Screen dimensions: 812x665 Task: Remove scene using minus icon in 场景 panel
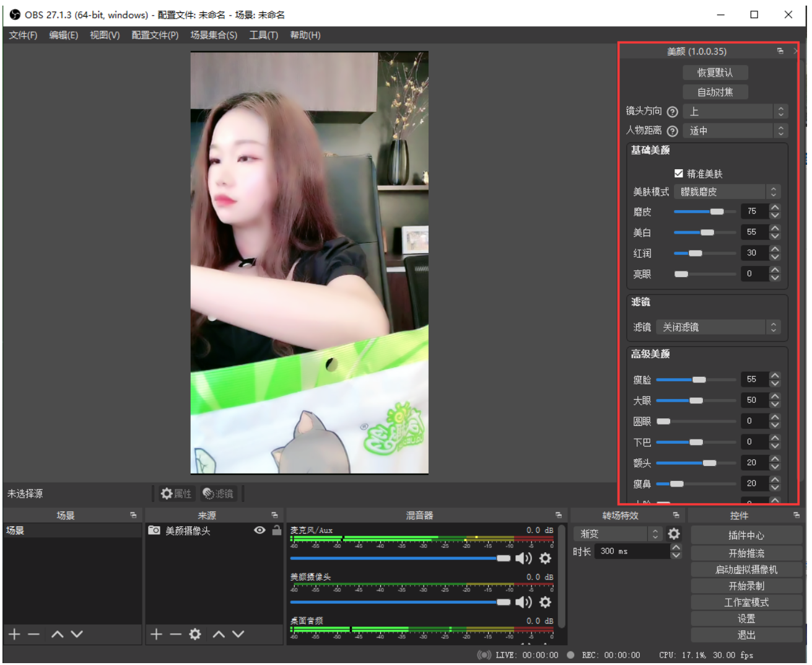pos(34,634)
